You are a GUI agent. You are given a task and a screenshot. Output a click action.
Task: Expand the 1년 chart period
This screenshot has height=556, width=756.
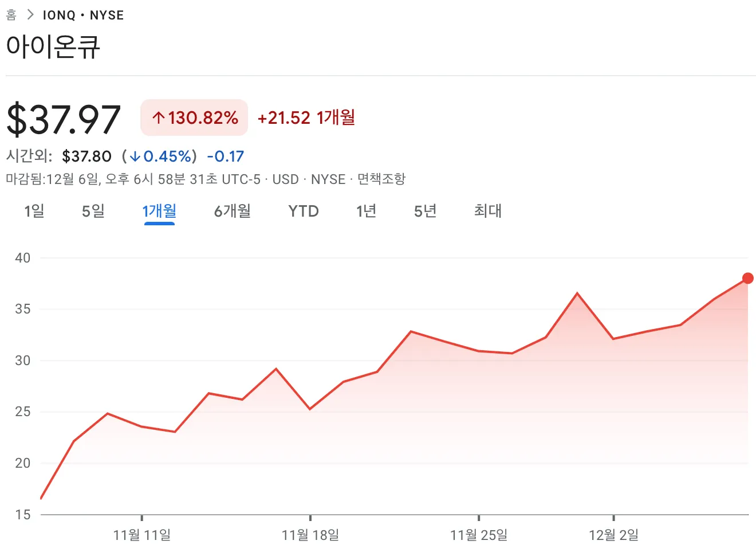click(x=367, y=211)
